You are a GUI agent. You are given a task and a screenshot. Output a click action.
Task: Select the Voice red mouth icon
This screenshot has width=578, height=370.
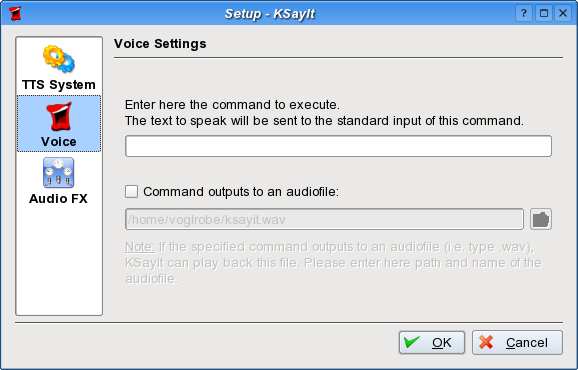pyautogui.click(x=59, y=117)
